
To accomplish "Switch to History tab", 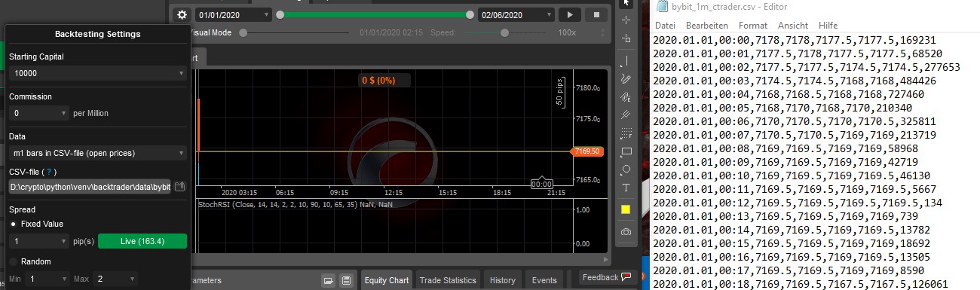I will click(x=503, y=280).
